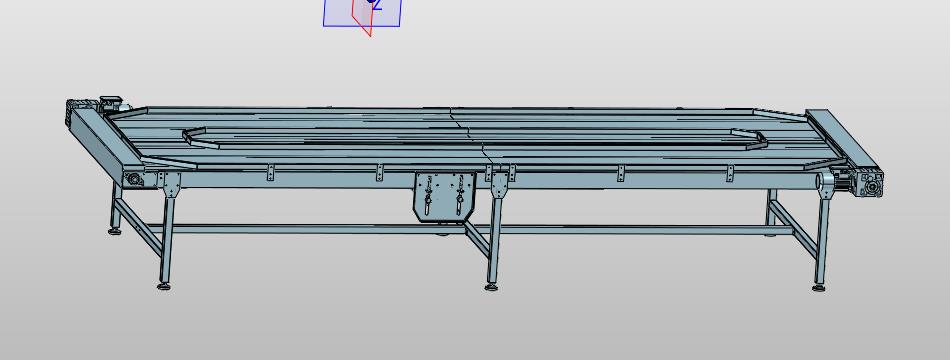Pick the center mounting plate under the frame
The width and height of the screenshot is (950, 360).
[x=444, y=196]
